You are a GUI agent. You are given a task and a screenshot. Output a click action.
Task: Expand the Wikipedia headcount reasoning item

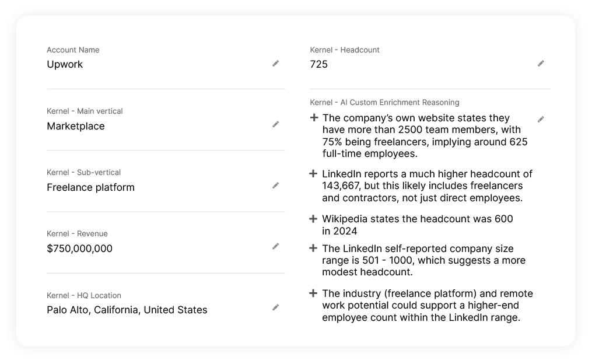tap(313, 219)
